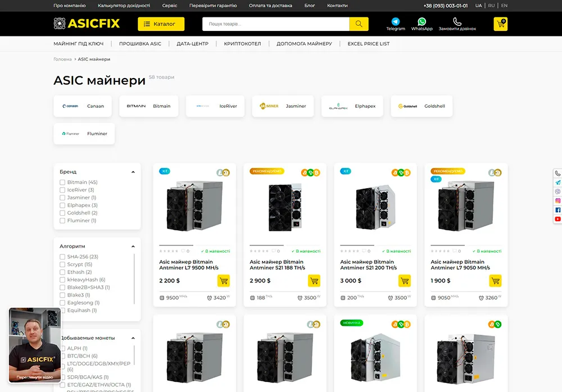Click the cart icon on the Antminer L7 9500 card
Screen dimensions: 562x392
tap(224, 281)
